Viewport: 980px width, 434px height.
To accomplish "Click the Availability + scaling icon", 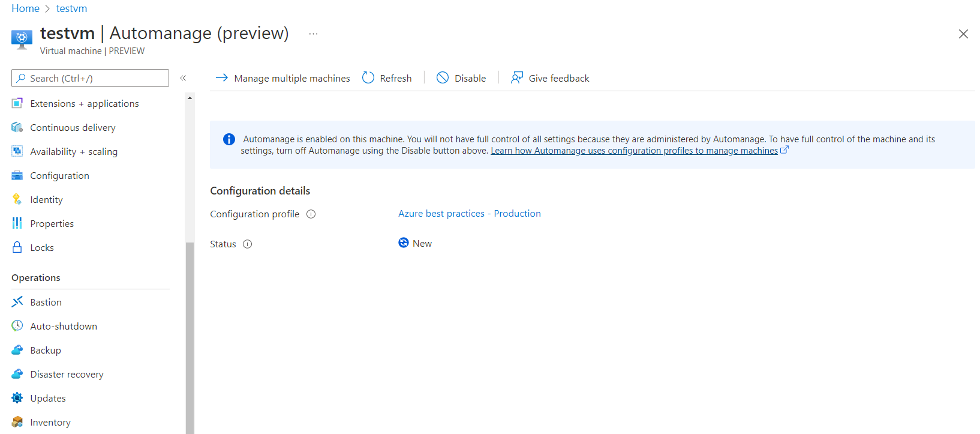I will point(17,151).
